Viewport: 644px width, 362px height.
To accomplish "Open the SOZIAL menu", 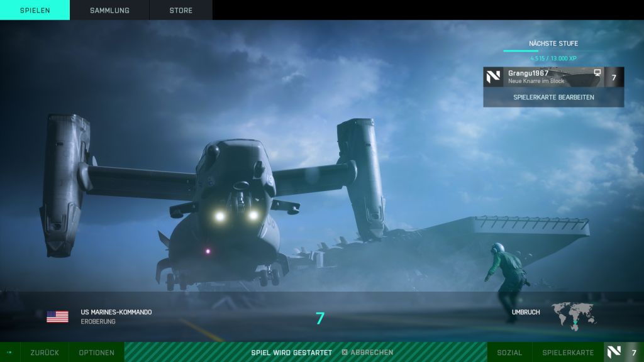I will click(509, 353).
